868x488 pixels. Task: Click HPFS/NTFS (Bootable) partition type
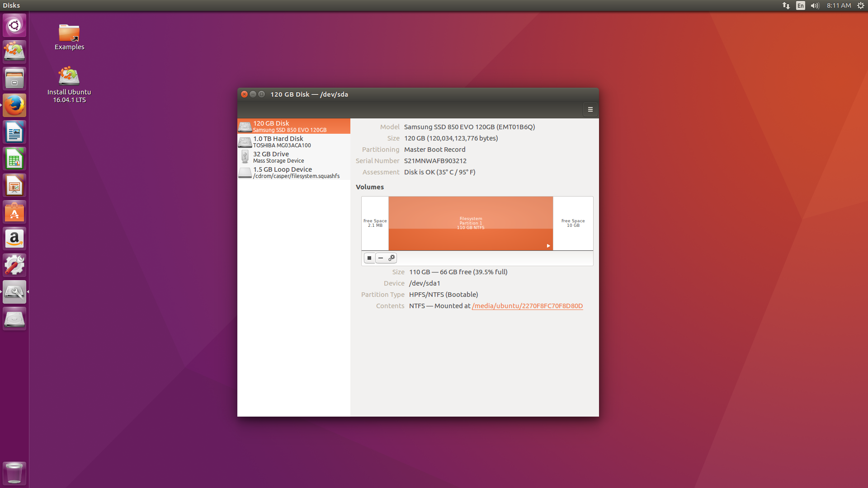(x=443, y=295)
